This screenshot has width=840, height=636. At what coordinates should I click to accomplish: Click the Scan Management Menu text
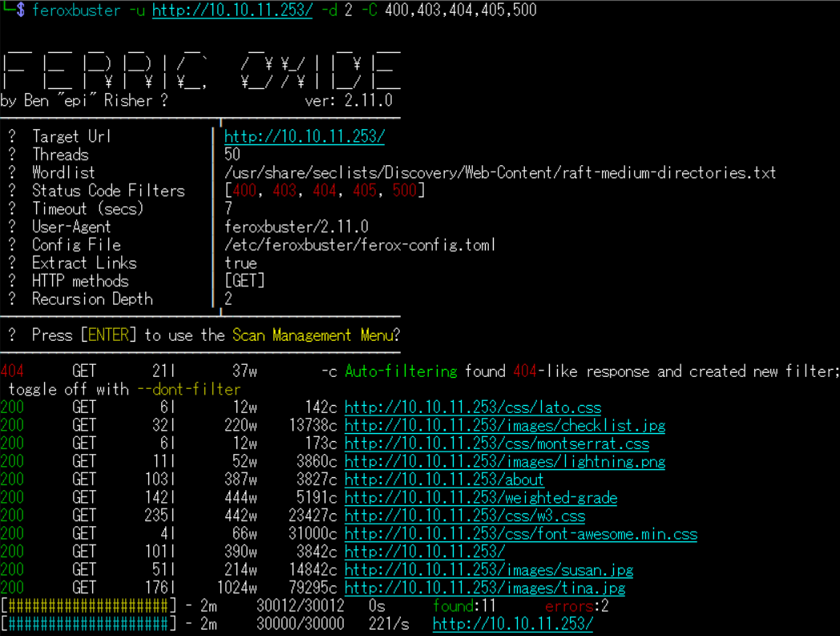(313, 335)
